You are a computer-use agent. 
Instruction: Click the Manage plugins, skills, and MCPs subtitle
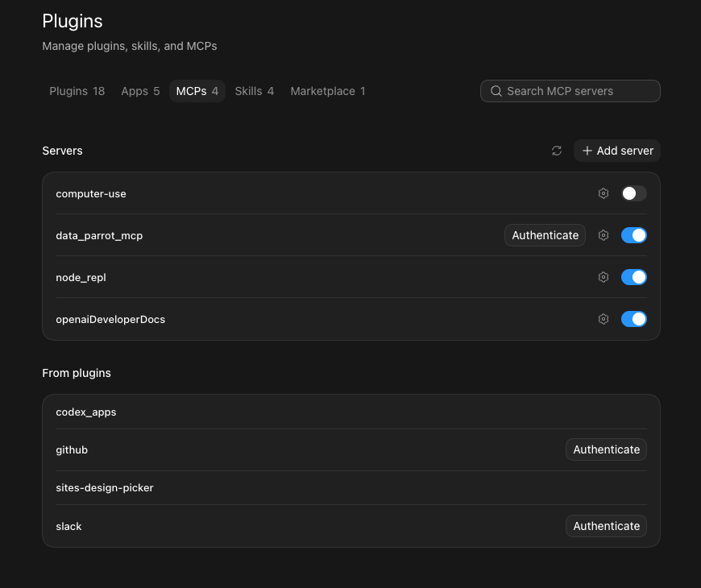pyautogui.click(x=130, y=46)
